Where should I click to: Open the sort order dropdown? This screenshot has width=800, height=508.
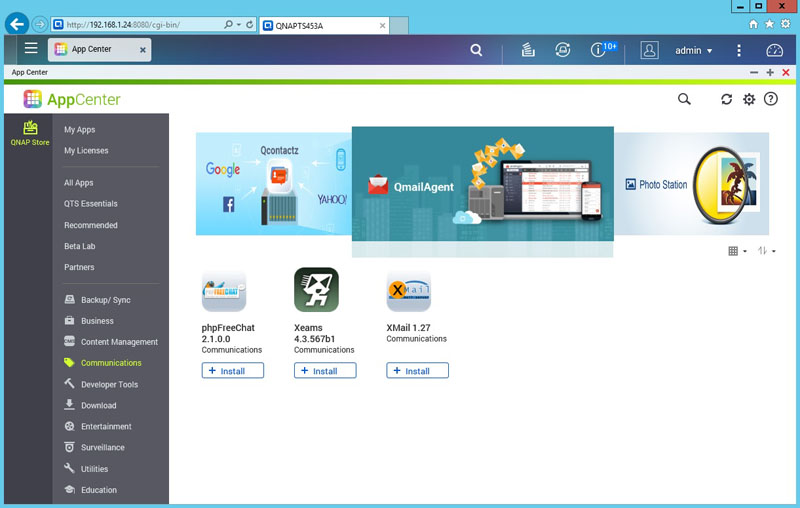click(766, 251)
